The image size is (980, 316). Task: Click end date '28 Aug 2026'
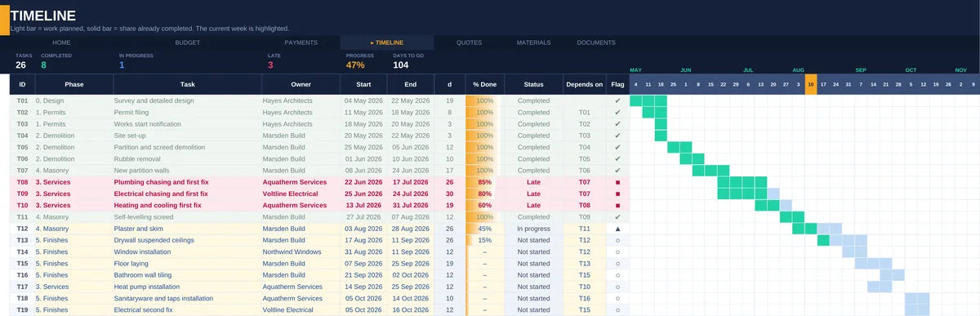point(410,229)
